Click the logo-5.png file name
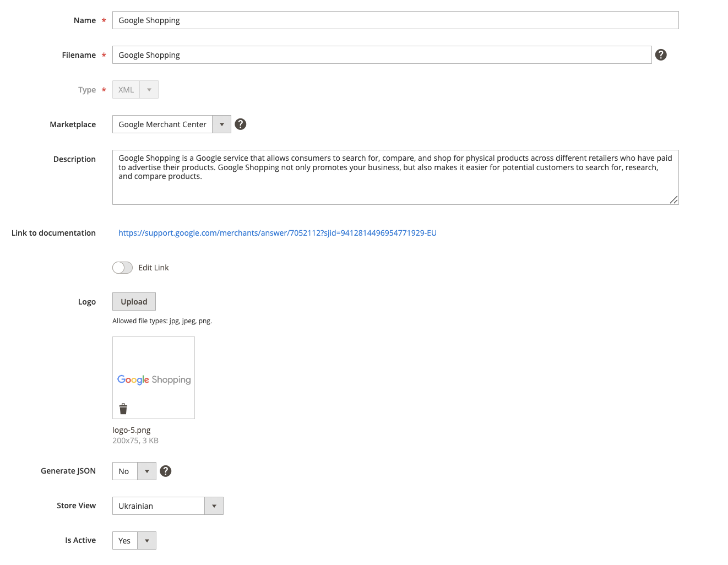 coord(132,430)
